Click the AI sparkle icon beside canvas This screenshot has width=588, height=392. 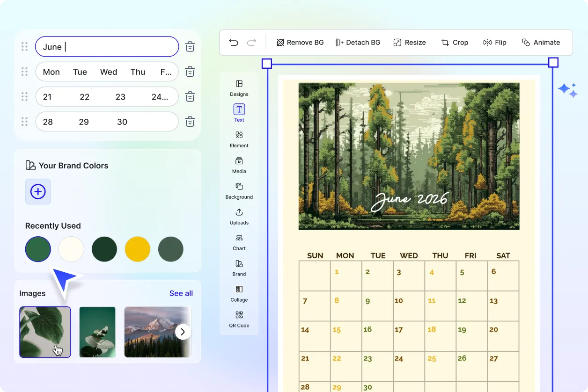567,90
